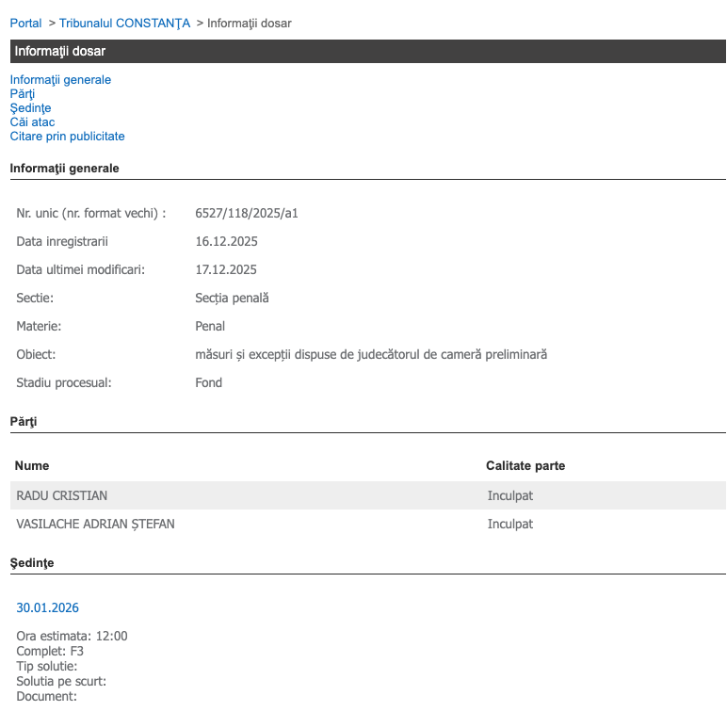727x728 pixels.
Task: Select the VASILACHE ADRIAN ȘTEFAN name cell
Action: 95,525
